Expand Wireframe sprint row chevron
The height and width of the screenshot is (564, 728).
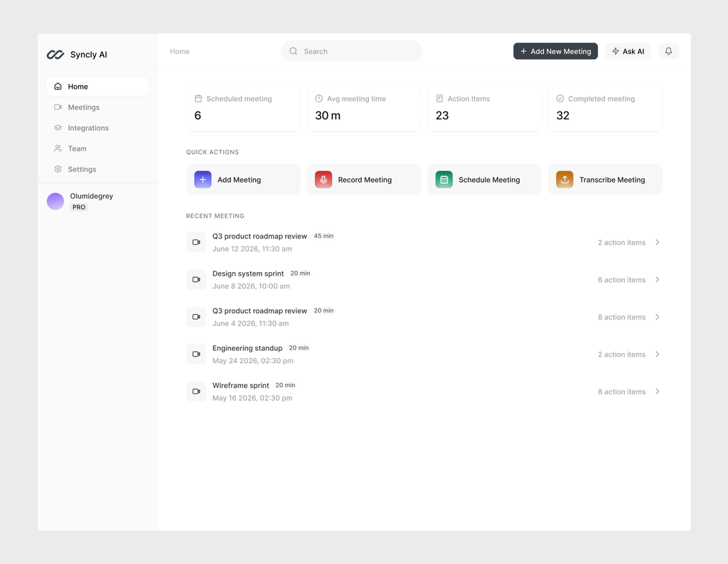657,391
